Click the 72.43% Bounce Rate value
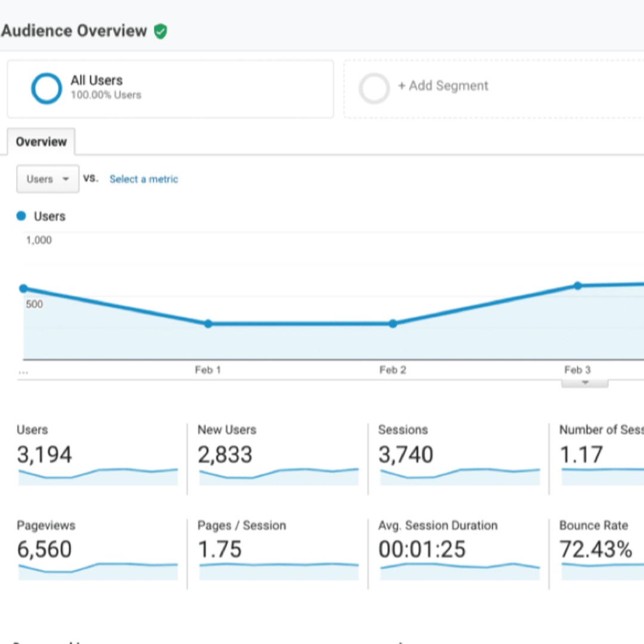Screen dimensions: 644x644 596,550
